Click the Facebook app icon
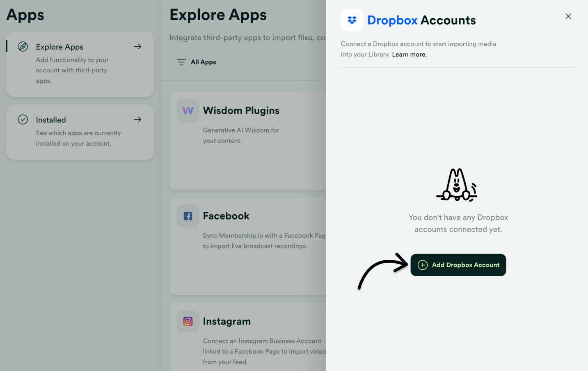 point(188,216)
